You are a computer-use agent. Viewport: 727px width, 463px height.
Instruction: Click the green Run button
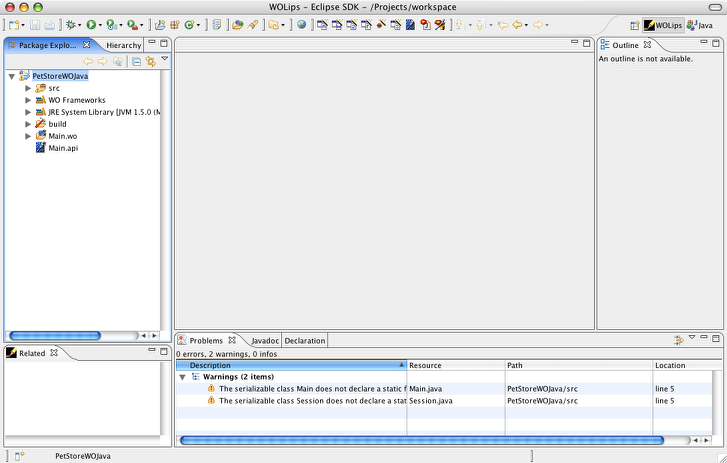coord(91,25)
